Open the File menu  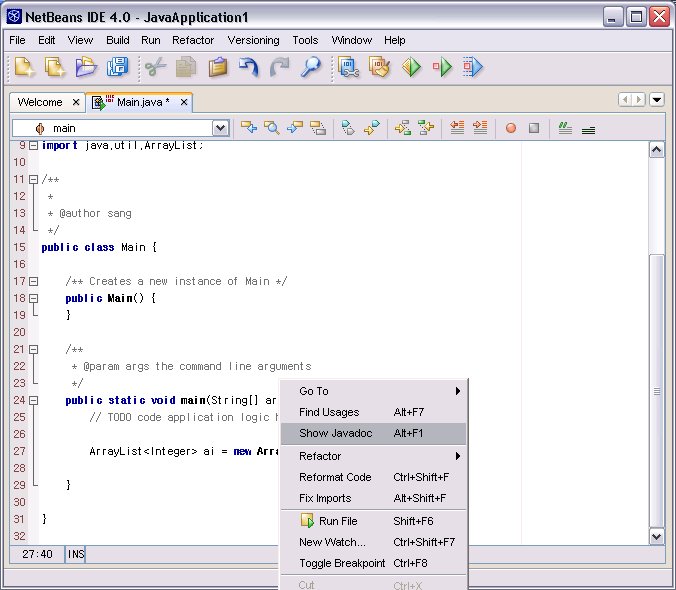point(17,40)
